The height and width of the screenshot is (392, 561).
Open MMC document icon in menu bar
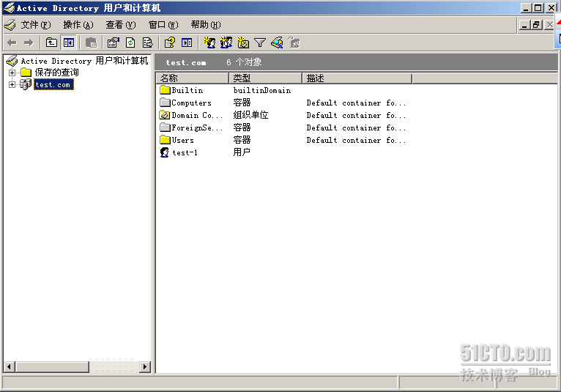pos(10,25)
